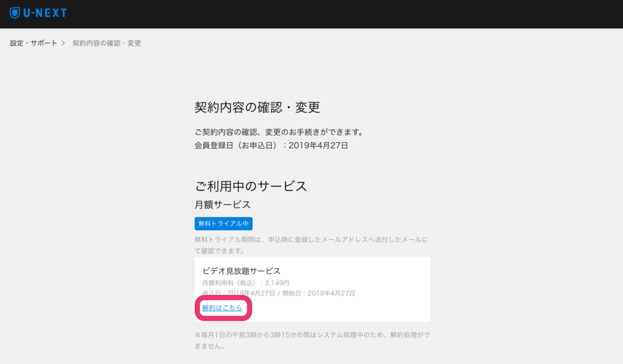Click the 会員登録日 2019年4月27日 line
The height and width of the screenshot is (364, 623).
click(x=271, y=146)
